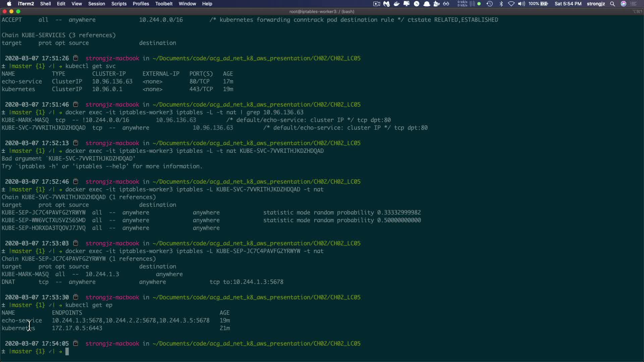
Task: Launch Siri from the menu bar
Action: pos(624,4)
